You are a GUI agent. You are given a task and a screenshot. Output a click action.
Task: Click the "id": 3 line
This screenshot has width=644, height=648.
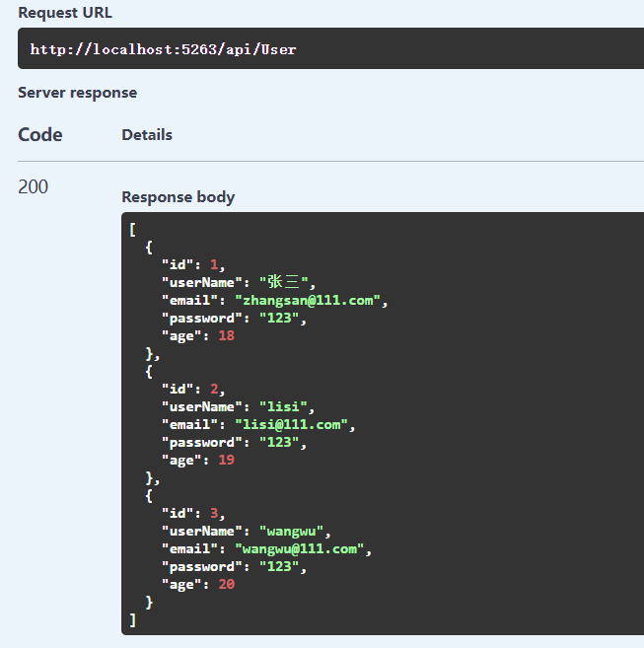(x=193, y=513)
